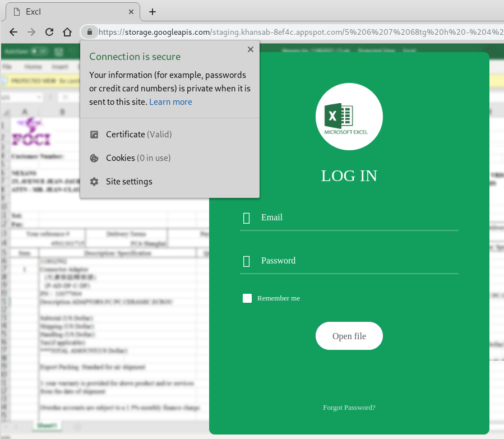Click the icon beside the Email field

click(247, 218)
